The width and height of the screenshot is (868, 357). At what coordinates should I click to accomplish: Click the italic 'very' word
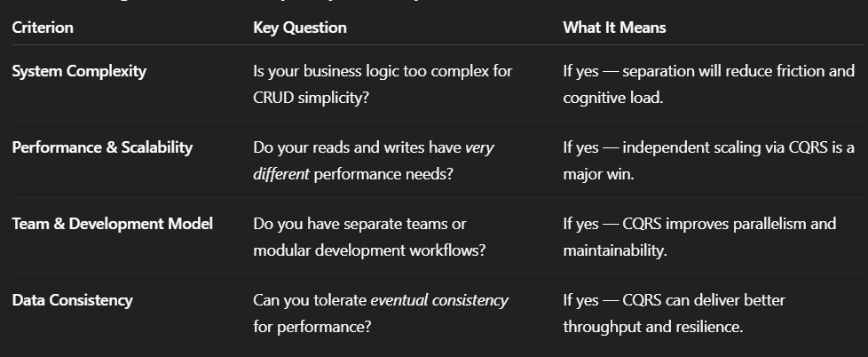[479, 147]
